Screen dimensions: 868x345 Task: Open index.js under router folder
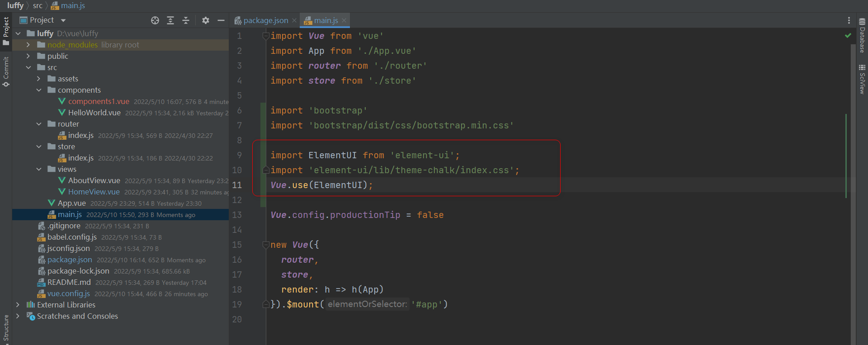tap(80, 135)
